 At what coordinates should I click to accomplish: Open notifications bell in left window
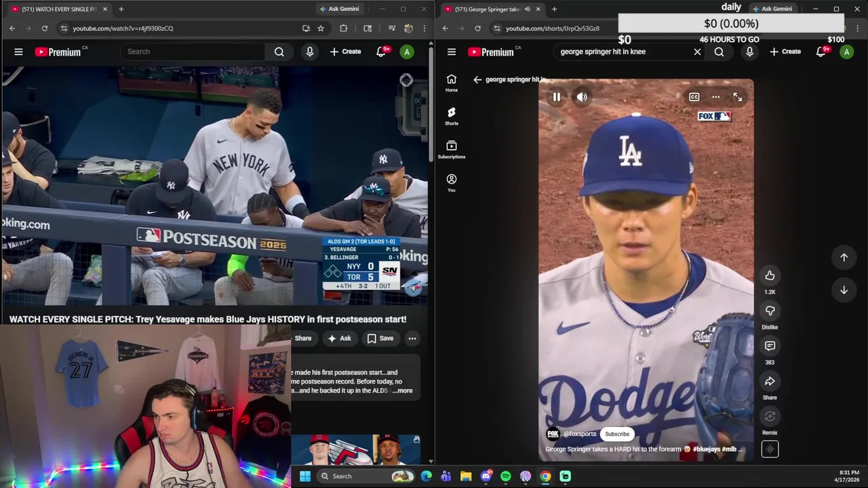click(x=382, y=52)
